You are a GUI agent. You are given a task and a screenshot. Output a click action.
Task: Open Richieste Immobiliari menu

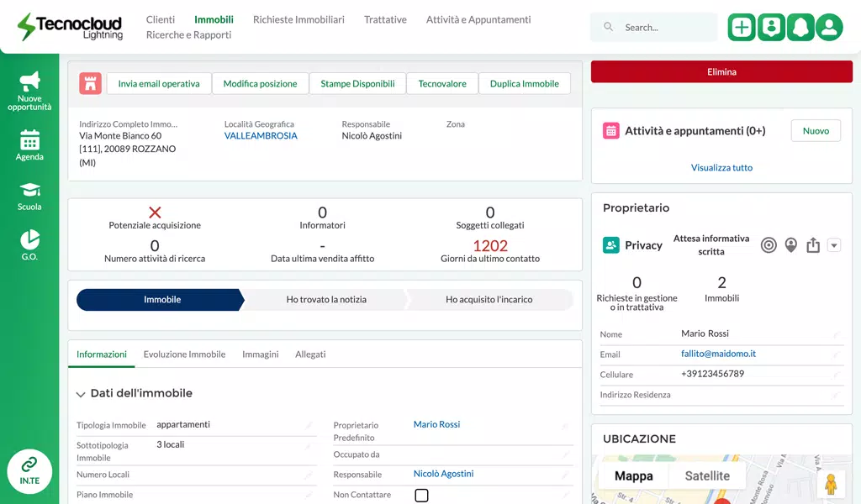298,20
